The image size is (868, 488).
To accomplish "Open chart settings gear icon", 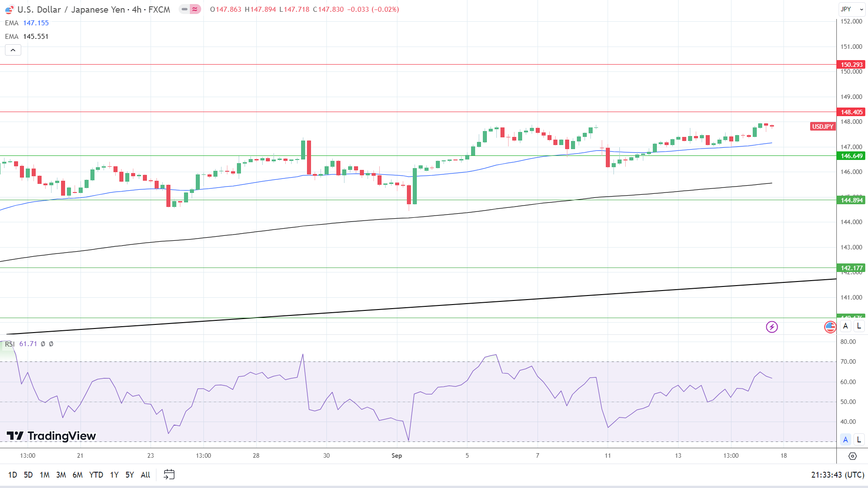I will (852, 456).
